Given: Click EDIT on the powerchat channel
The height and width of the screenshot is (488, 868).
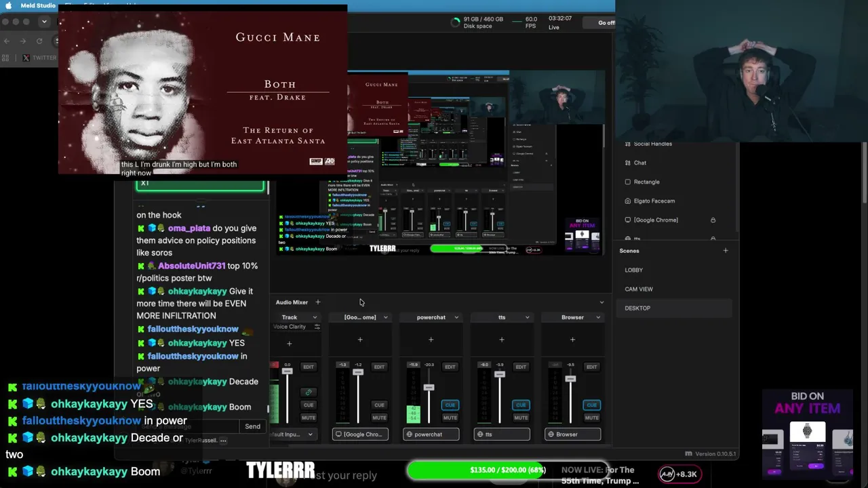Looking at the screenshot, I should click(450, 367).
